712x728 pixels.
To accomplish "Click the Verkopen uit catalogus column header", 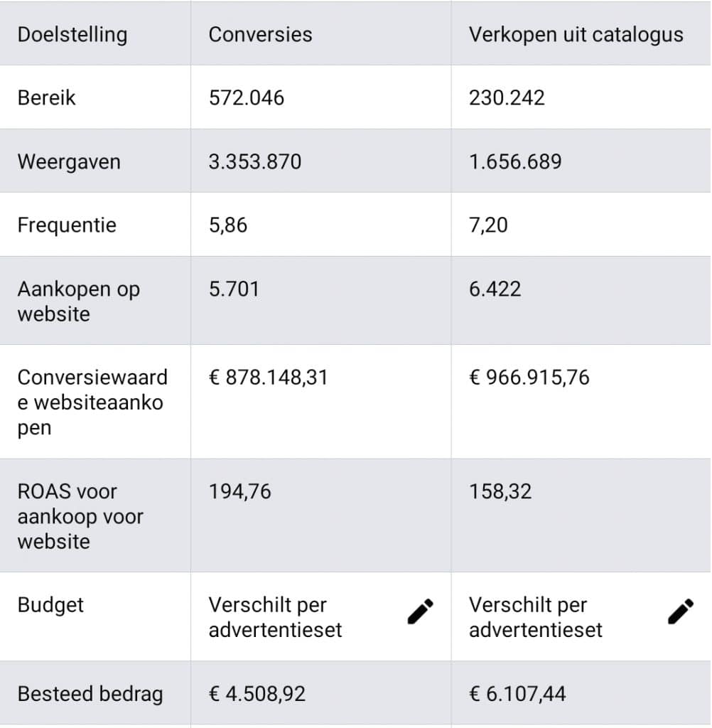I will tap(576, 34).
